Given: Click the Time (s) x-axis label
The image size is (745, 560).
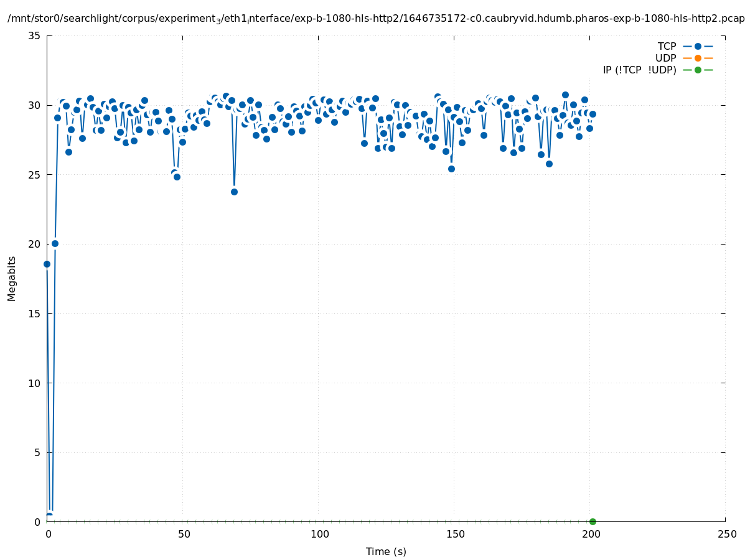Looking at the screenshot, I should [386, 551].
